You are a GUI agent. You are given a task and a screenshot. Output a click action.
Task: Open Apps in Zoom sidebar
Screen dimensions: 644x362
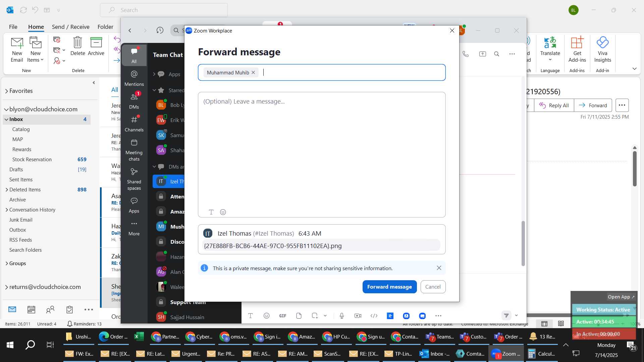coord(134,205)
